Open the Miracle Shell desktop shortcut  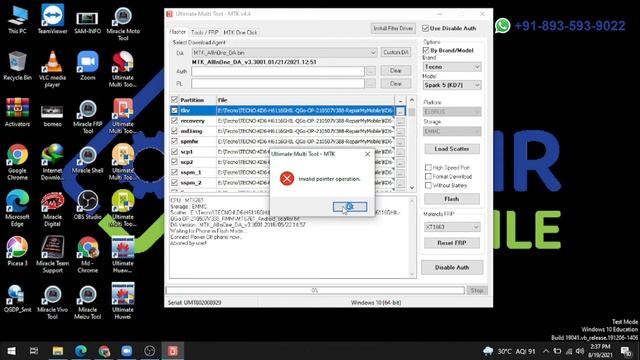[x=87, y=159]
